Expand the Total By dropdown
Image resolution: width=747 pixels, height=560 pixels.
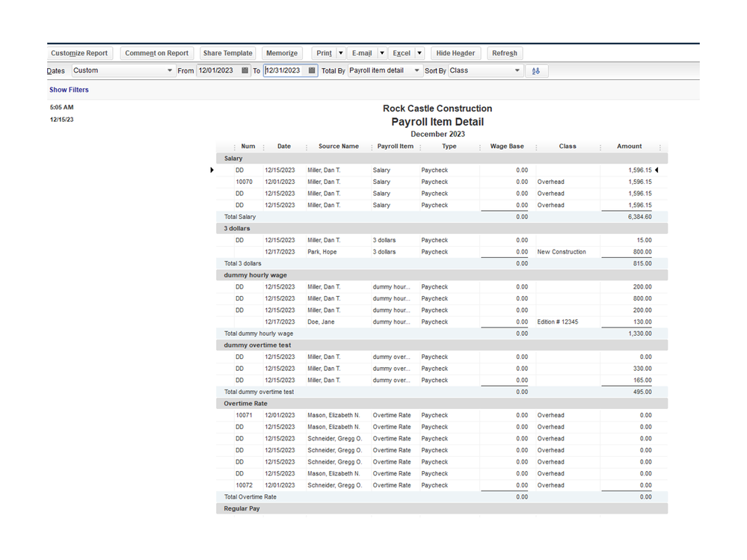click(x=416, y=70)
